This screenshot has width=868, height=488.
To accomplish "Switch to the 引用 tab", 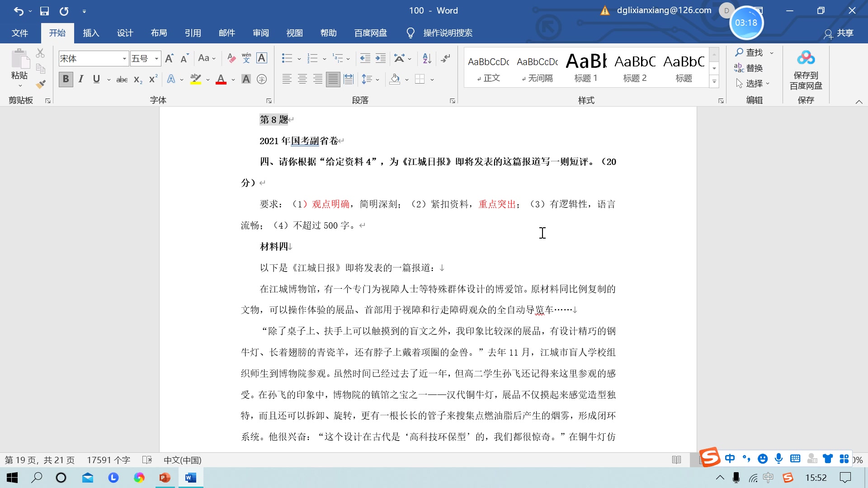I will click(x=193, y=33).
